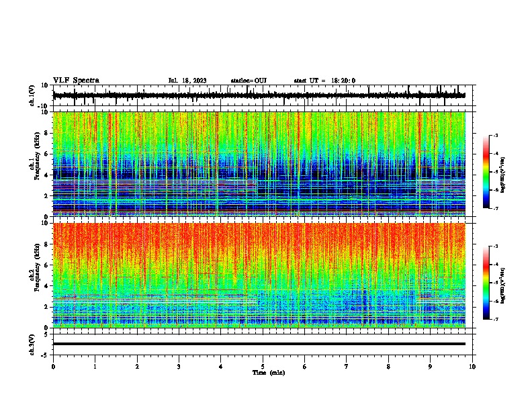The height and width of the screenshot is (411, 532).
Task: Click the time axis tick label "0"
Action: 53,367
